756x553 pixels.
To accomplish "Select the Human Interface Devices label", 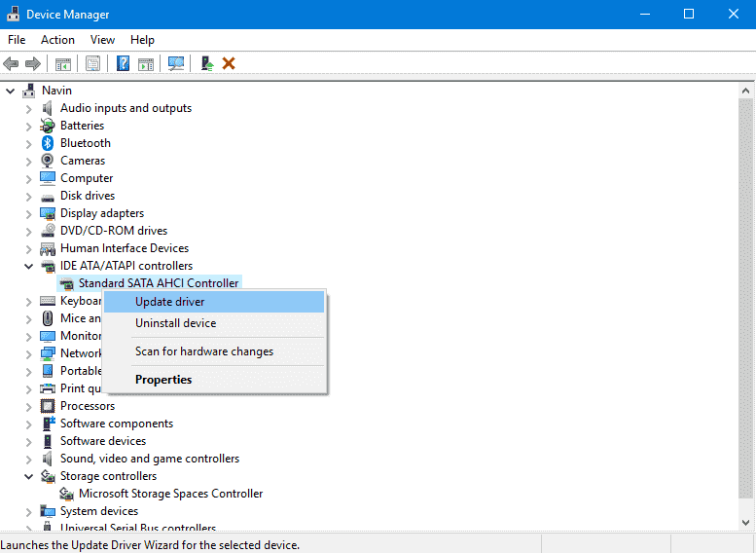I will point(125,248).
